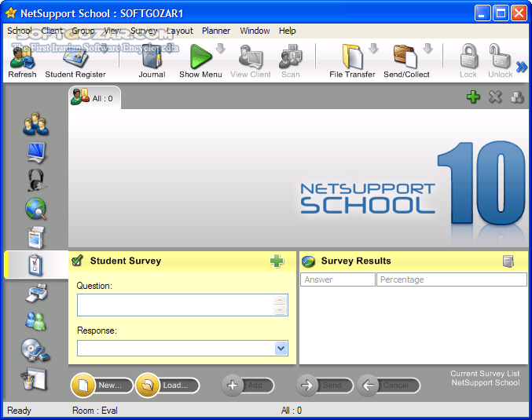Click the Percentage column header
The image size is (532, 420).
click(452, 279)
